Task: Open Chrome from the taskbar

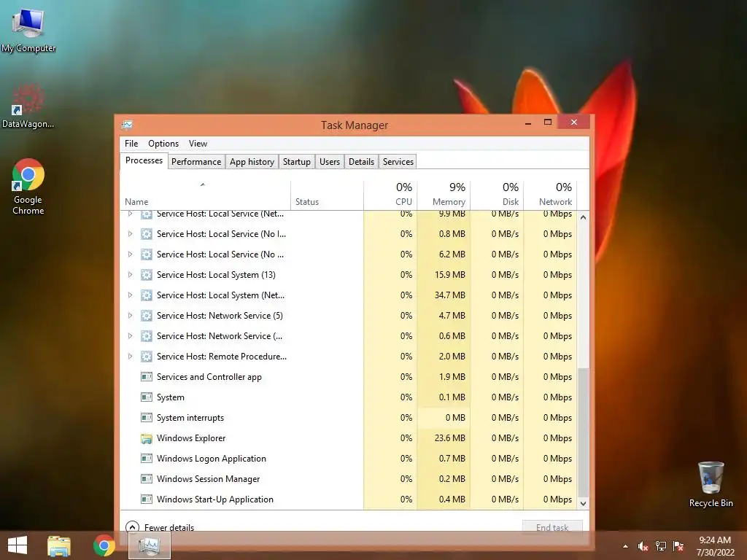Action: [x=104, y=545]
